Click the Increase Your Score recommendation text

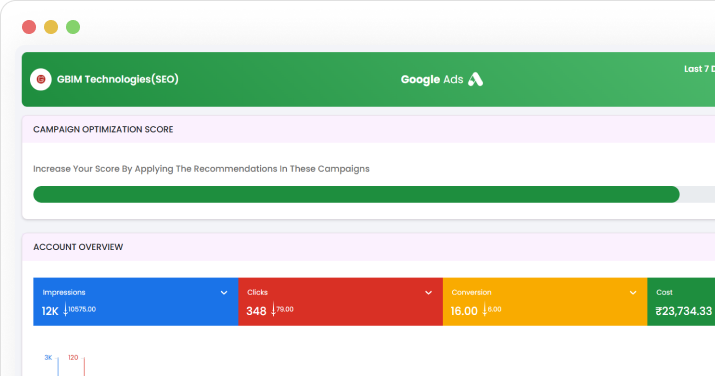tap(201, 169)
